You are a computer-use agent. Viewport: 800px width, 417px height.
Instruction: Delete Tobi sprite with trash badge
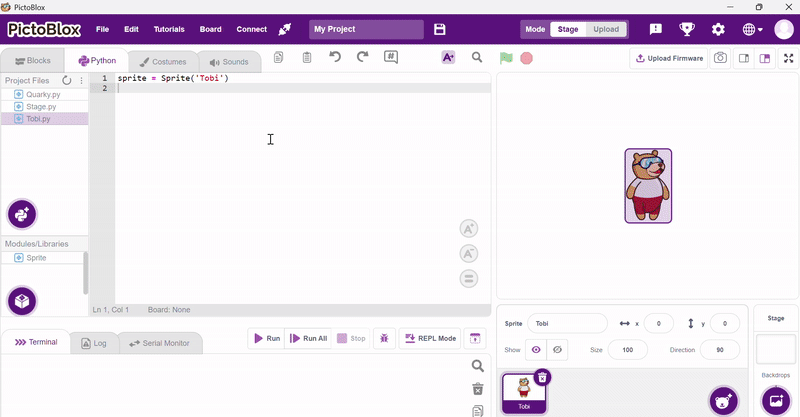[x=541, y=377]
